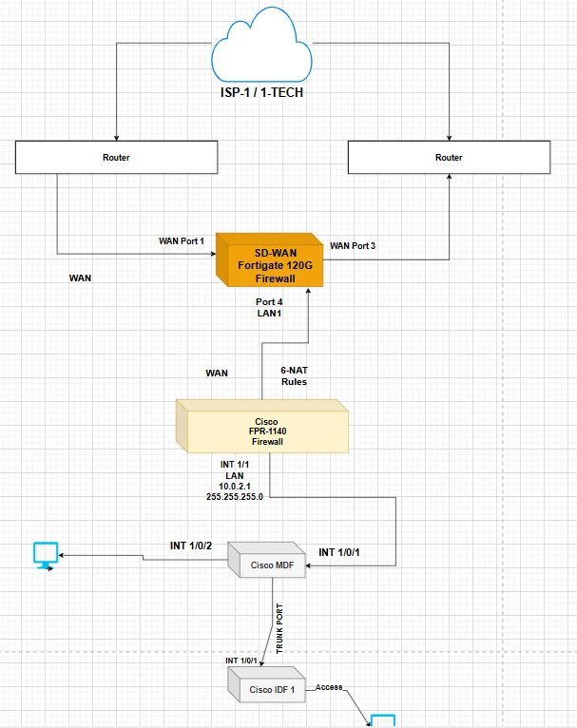The image size is (577, 728).
Task: Click the ISP-1 / 1-TECH label
Action: pos(261,92)
